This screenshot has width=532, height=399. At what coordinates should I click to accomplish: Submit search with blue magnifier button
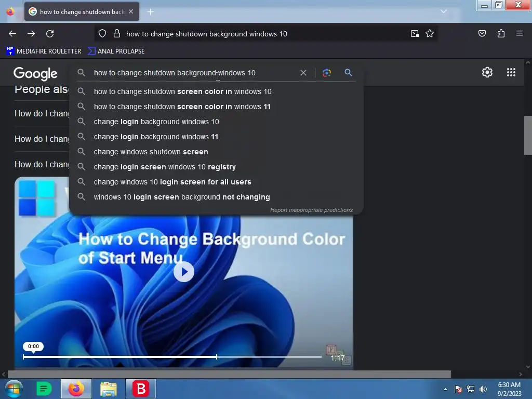pyautogui.click(x=348, y=73)
